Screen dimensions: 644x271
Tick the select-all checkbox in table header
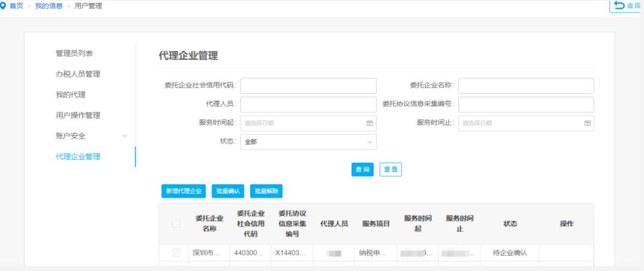[x=176, y=224]
